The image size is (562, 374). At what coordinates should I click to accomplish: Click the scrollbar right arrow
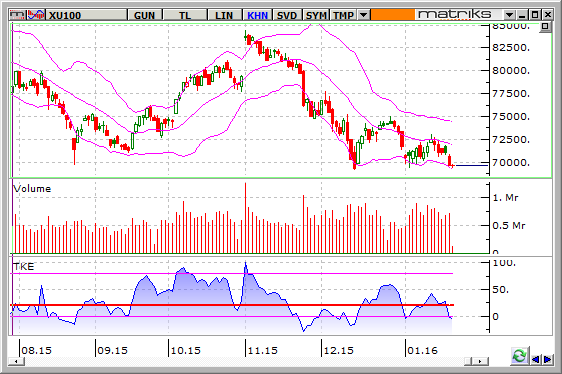click(x=482, y=361)
